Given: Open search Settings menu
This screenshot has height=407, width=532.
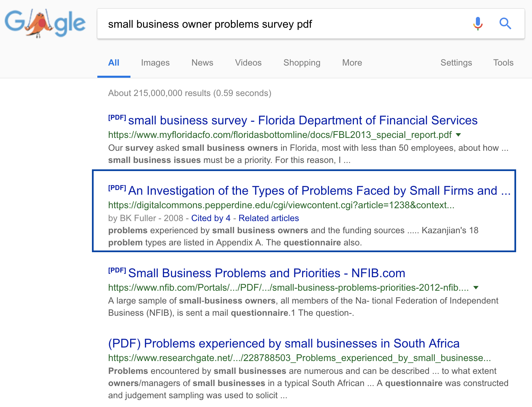Looking at the screenshot, I should coord(456,63).
